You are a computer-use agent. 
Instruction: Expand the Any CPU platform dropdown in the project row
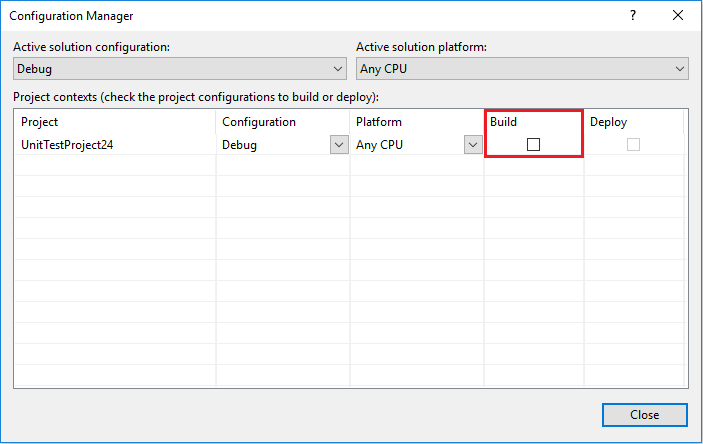tap(472, 145)
